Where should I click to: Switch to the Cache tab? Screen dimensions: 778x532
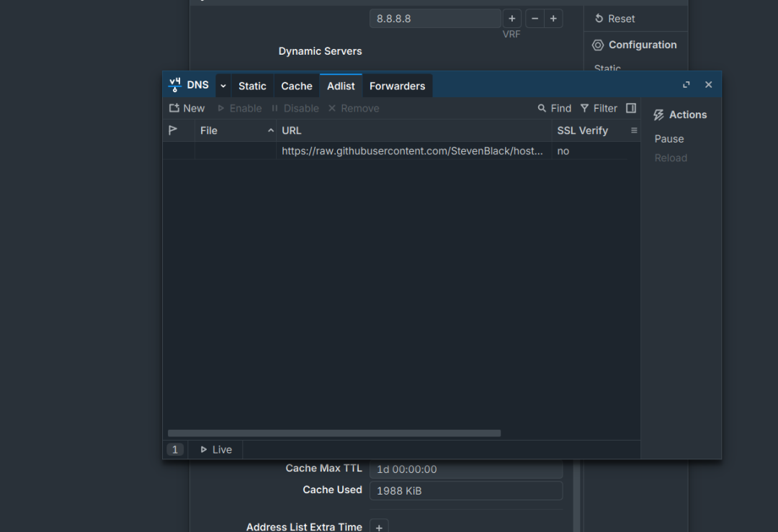[x=297, y=86]
